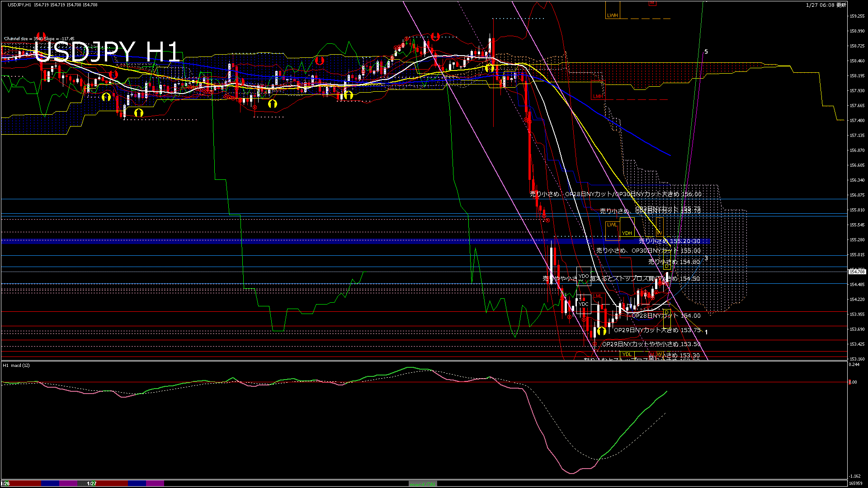Screen dimensions: 868x488
Task: Click the magenta segment of the bottom session bar
Action: point(68,483)
